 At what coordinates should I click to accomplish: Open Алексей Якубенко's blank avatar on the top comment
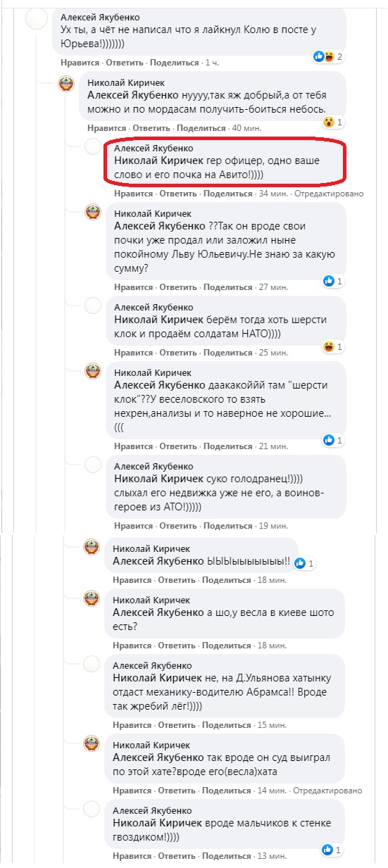[x=36, y=18]
